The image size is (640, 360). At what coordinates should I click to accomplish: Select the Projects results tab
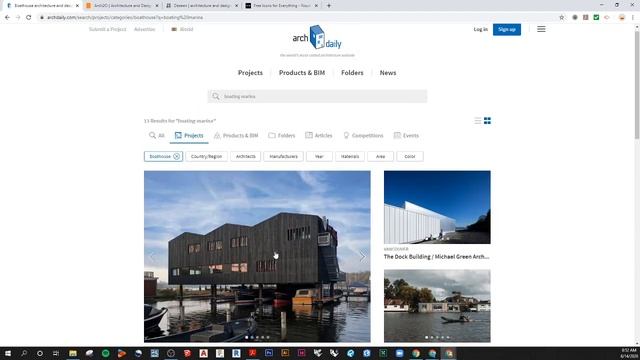pyautogui.click(x=189, y=136)
